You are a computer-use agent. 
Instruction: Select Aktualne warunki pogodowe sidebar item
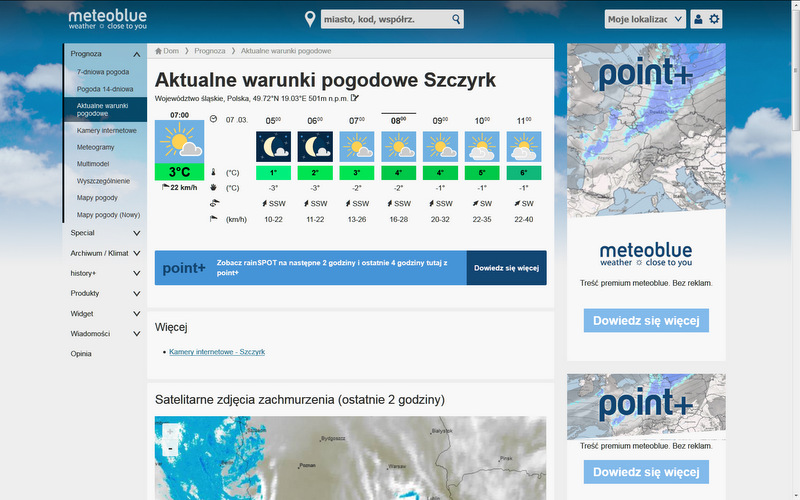pos(106,109)
